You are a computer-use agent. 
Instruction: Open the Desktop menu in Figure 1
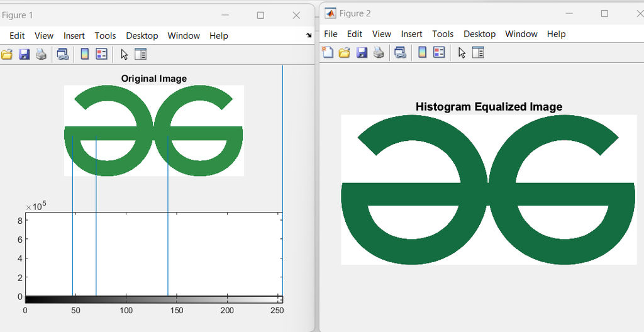pos(142,36)
